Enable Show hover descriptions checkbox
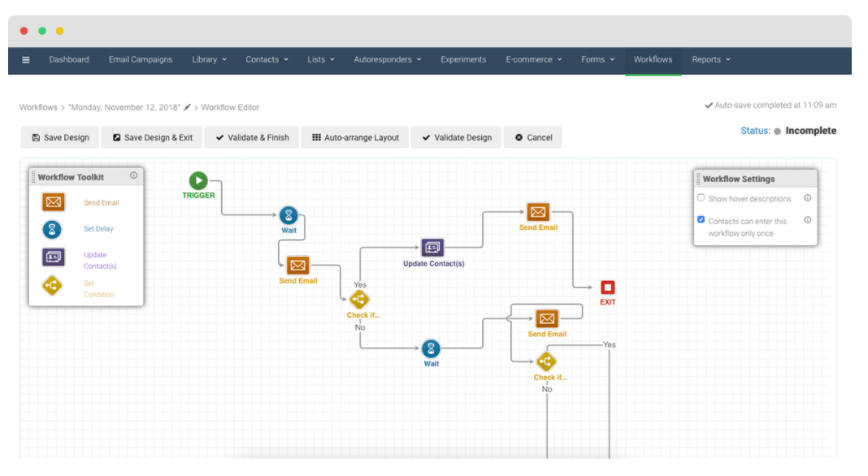 (701, 197)
